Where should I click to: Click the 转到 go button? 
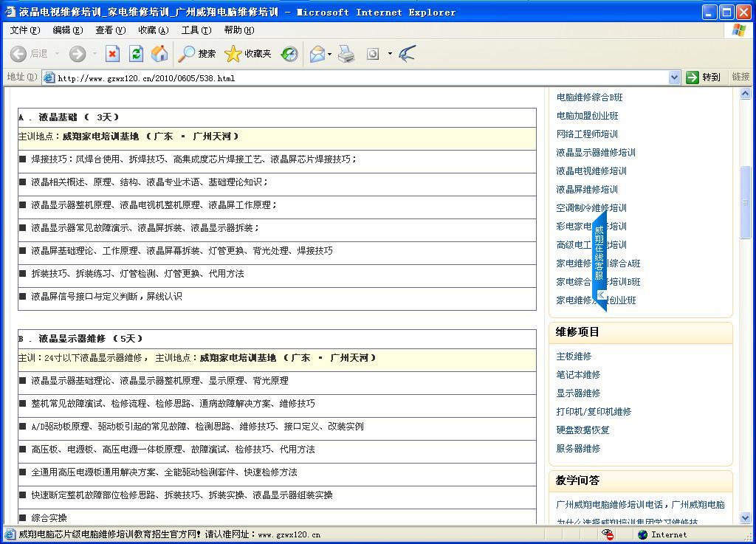coord(703,78)
